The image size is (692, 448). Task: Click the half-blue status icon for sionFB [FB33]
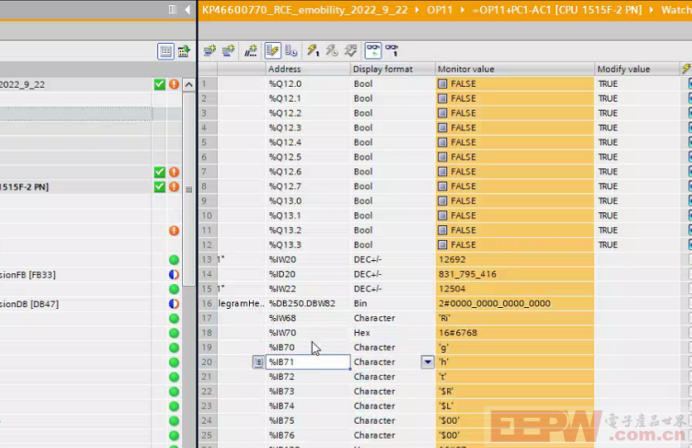174,275
